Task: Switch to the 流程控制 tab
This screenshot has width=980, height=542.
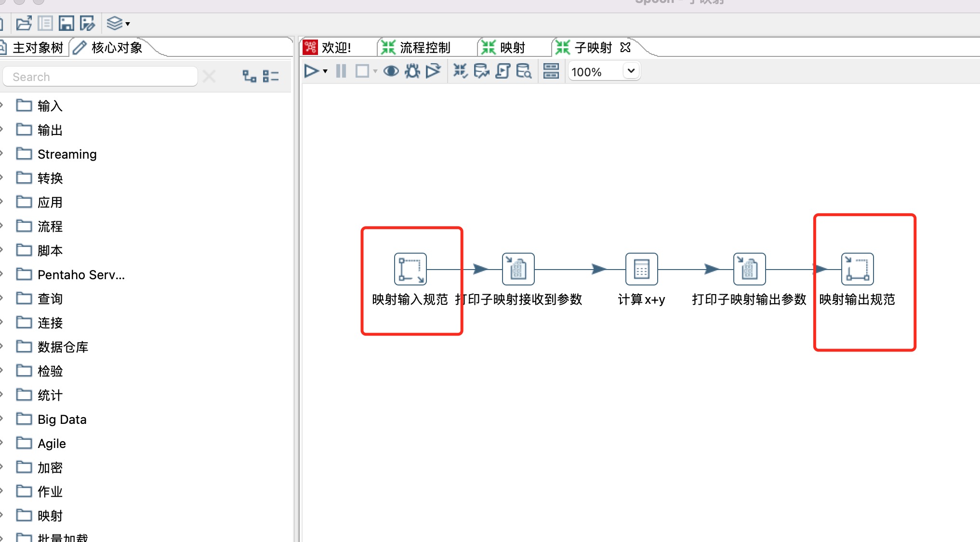Action: pyautogui.click(x=424, y=48)
